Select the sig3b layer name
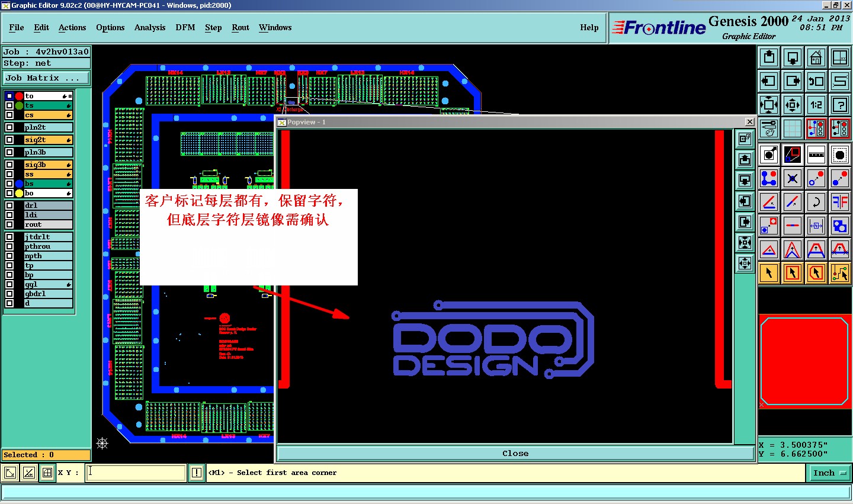The height and width of the screenshot is (504, 853). 48,165
